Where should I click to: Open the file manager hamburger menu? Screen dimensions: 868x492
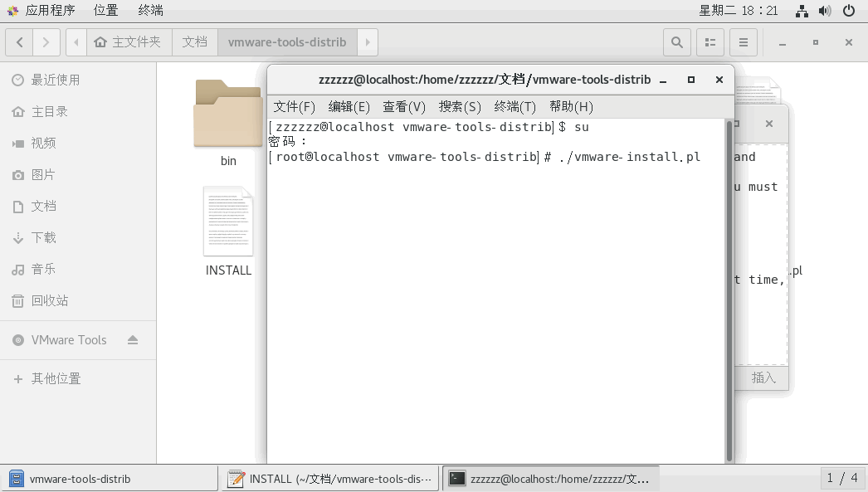coord(744,42)
